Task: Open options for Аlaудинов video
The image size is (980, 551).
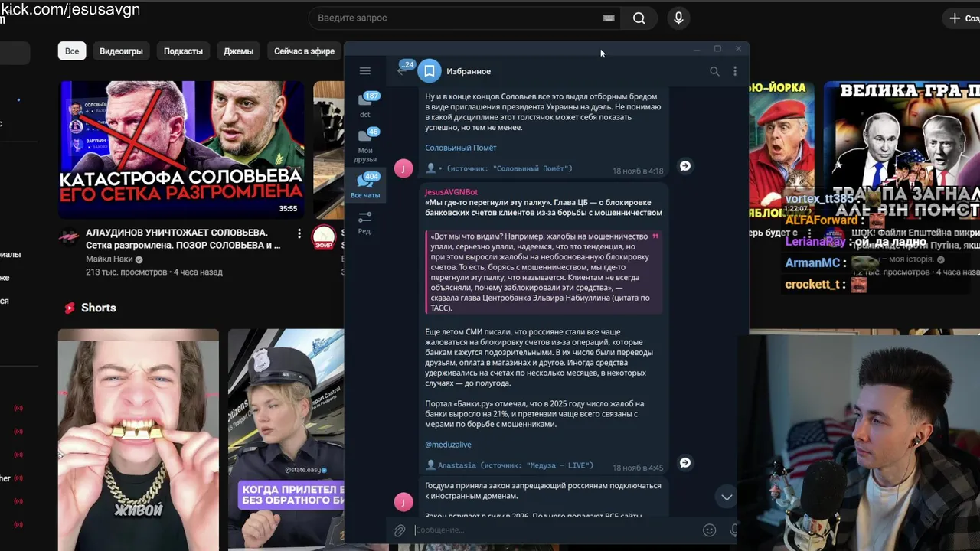Action: [x=299, y=233]
